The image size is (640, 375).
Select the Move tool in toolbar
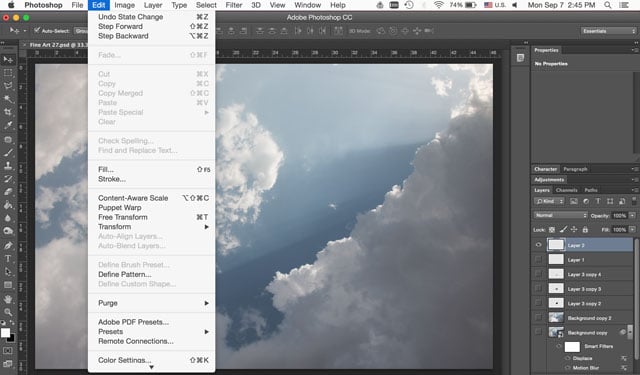coord(8,60)
